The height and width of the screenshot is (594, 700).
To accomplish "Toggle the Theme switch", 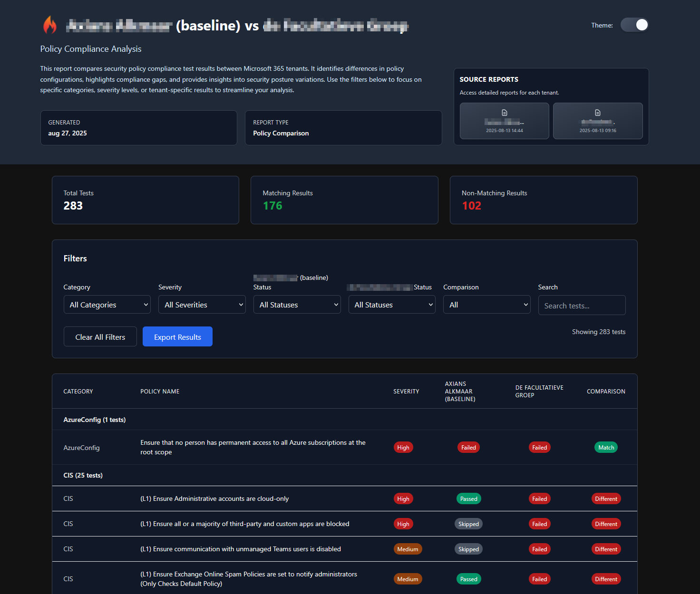I will point(634,25).
